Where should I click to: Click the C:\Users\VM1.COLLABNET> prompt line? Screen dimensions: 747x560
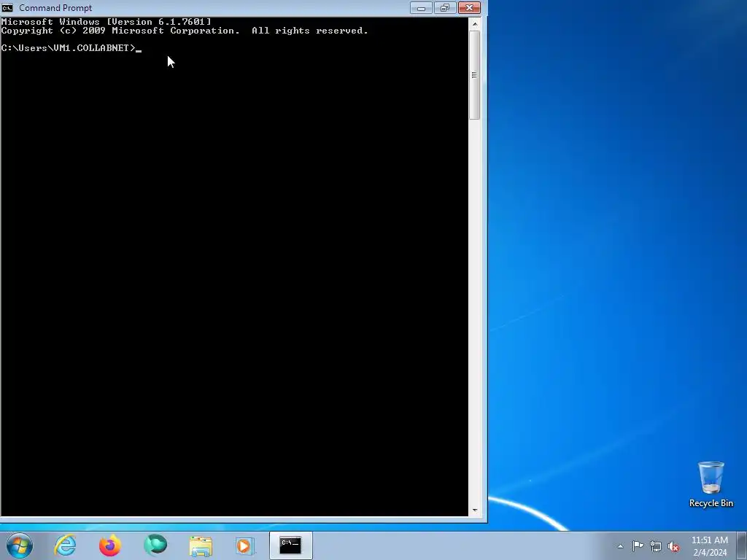point(71,48)
